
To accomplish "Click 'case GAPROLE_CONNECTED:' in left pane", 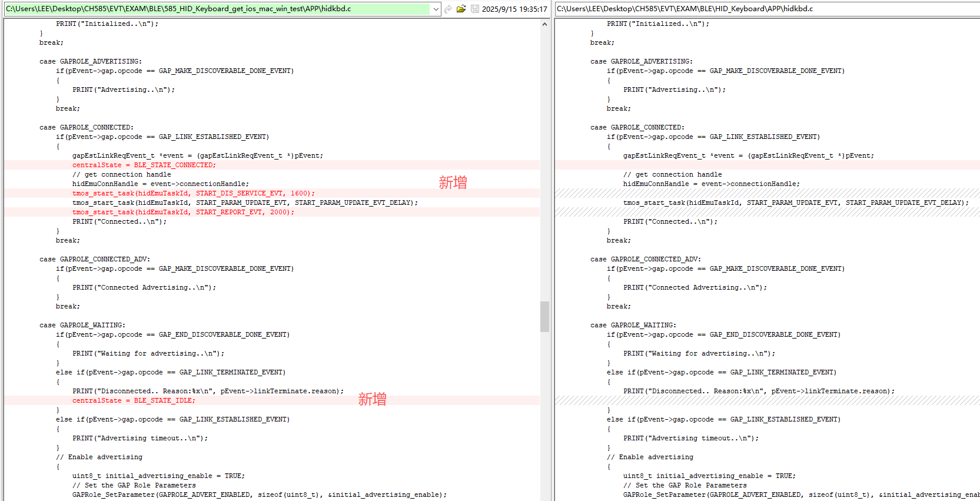I will tap(87, 127).
